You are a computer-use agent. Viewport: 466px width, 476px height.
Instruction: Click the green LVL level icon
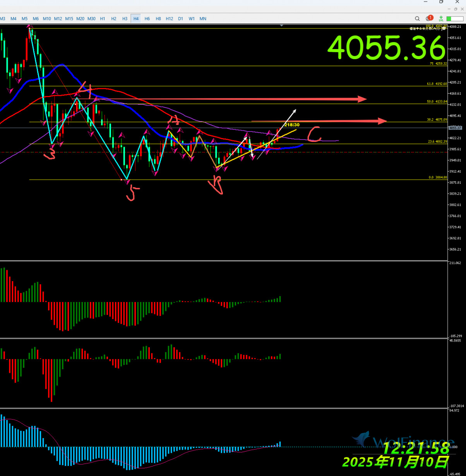click(441, 19)
